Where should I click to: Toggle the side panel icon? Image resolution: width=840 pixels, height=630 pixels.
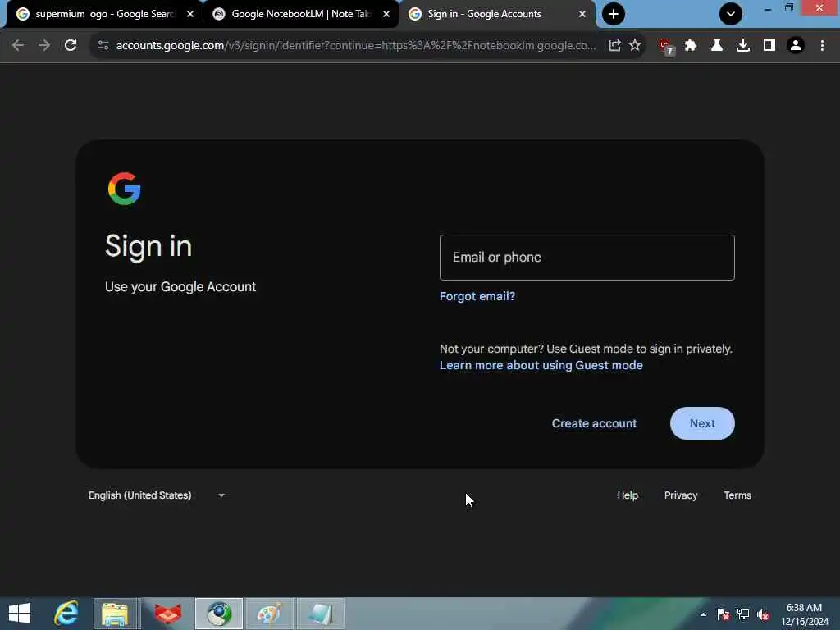click(x=769, y=46)
